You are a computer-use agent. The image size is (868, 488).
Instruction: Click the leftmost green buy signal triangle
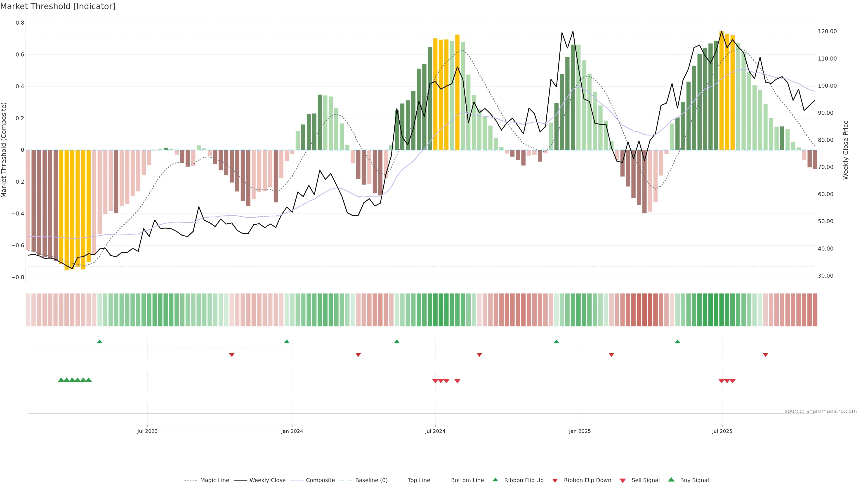[61, 380]
